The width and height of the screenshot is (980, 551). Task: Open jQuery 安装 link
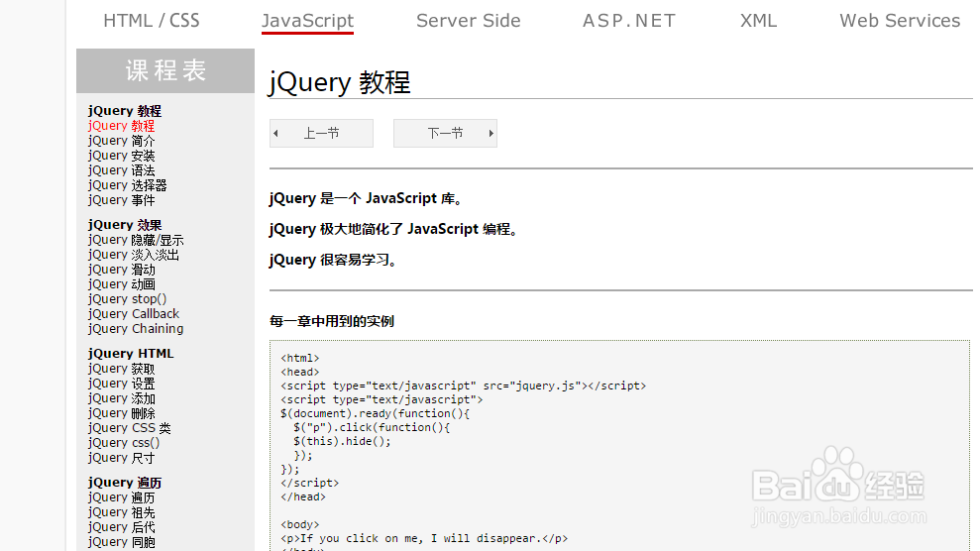(121, 156)
